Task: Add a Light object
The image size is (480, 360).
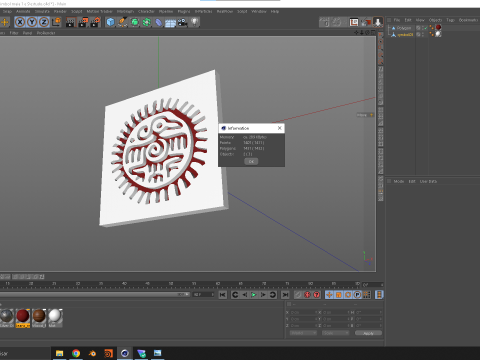Action: click(194, 22)
